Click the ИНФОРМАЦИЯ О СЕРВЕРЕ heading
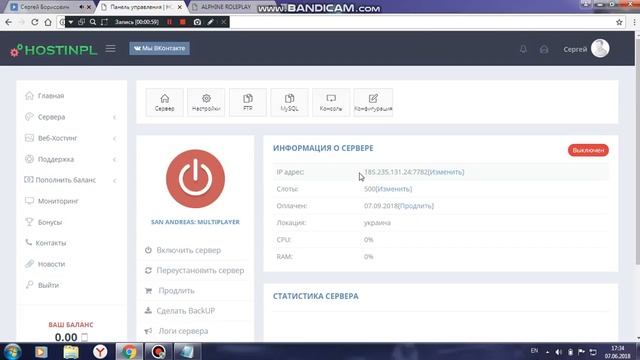Image resolution: width=640 pixels, height=360 pixels. point(323,148)
